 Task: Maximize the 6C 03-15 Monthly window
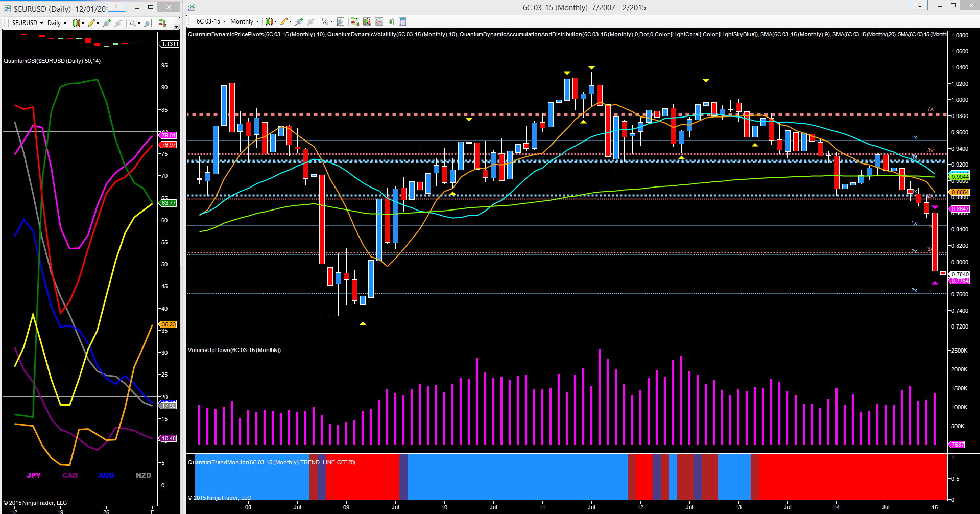[953, 5]
